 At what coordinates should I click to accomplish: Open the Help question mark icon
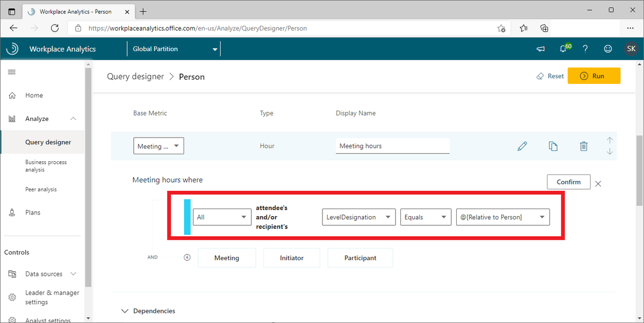coord(586,49)
